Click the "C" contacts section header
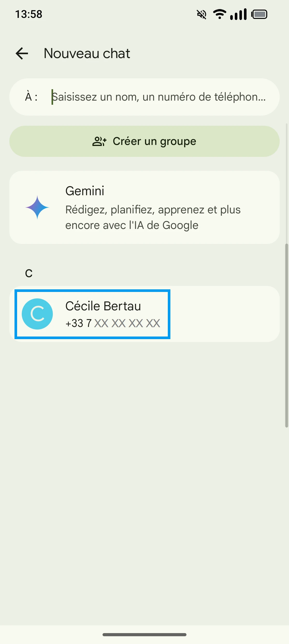The height and width of the screenshot is (644, 289). point(29,273)
